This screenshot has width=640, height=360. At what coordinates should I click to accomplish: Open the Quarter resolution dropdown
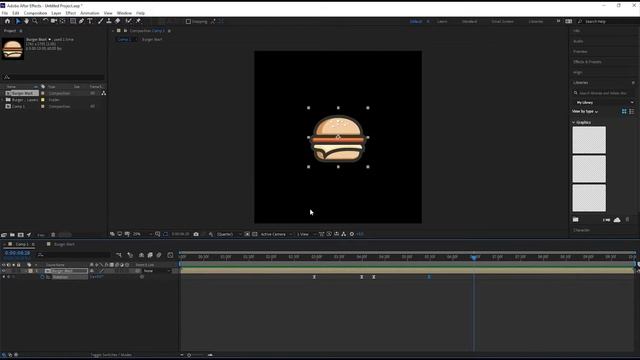tap(229, 234)
